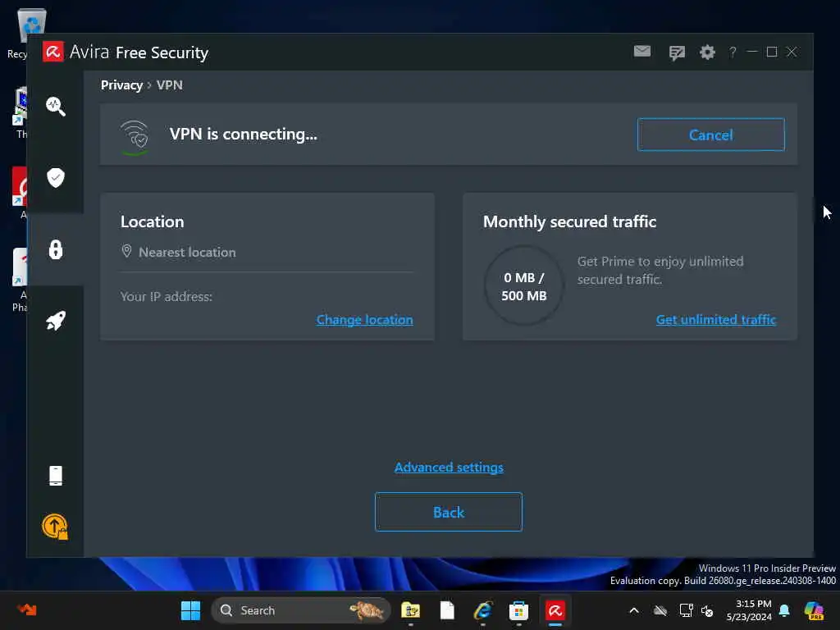
Task: Click the VPN wifi shield status icon
Action: click(134, 137)
